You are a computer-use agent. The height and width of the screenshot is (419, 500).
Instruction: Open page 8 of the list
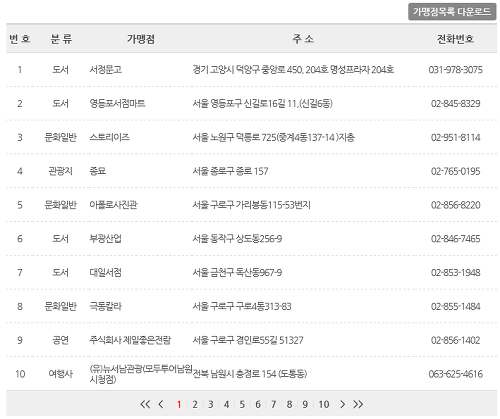(x=289, y=404)
